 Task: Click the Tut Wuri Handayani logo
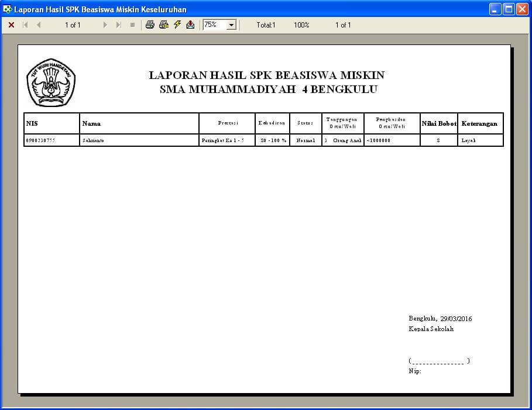tap(51, 82)
